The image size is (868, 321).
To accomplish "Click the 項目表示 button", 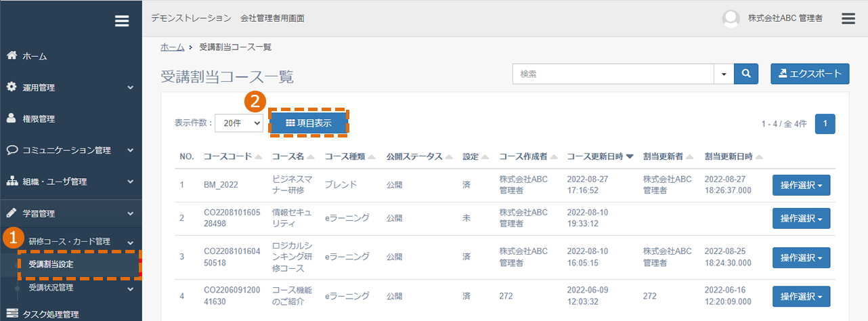I will (309, 123).
